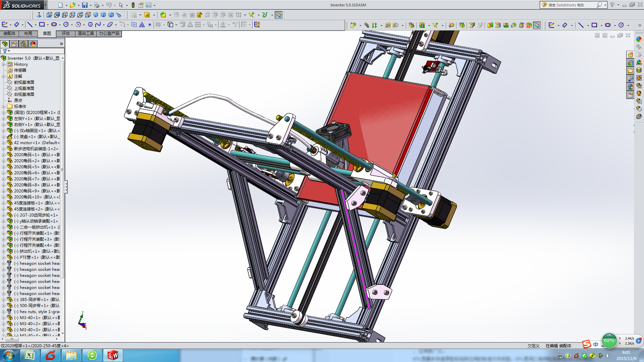Click the Interference Detection icon
Screen dimensions: 644x362
click(x=490, y=25)
